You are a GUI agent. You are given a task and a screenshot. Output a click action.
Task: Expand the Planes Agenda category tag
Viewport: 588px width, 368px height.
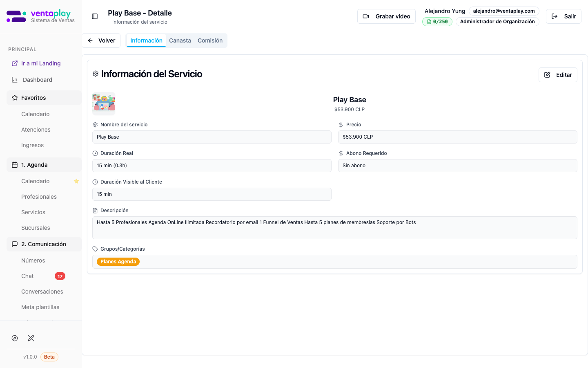[x=118, y=261]
